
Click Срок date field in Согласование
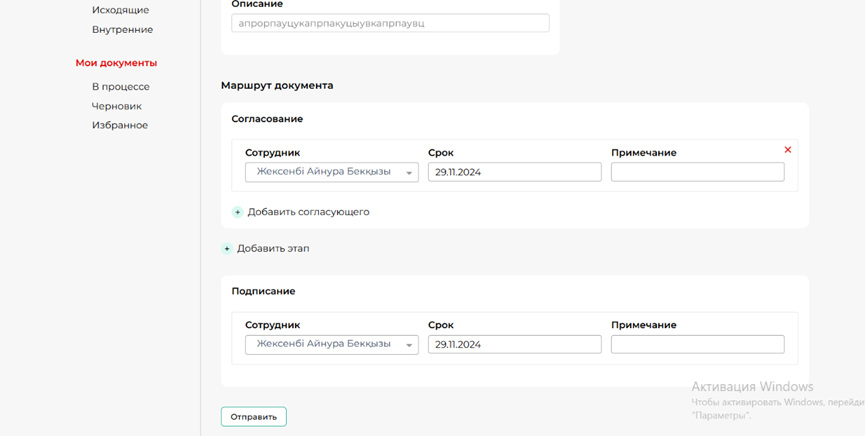coord(514,172)
